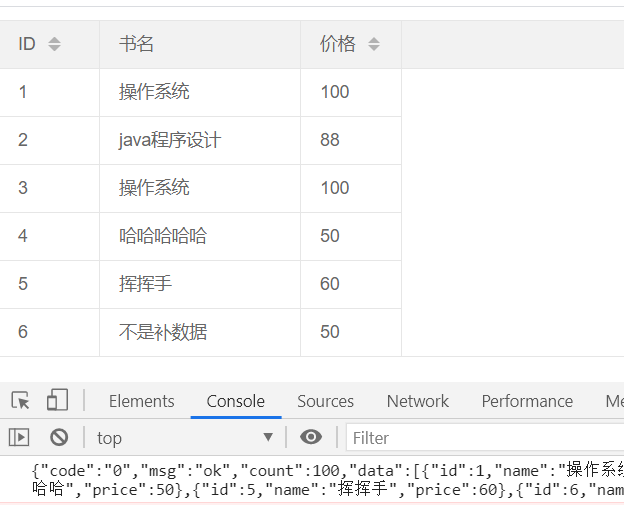Focus the console Filter input field
Viewport: 624px width, 505px height.
[x=485, y=438]
